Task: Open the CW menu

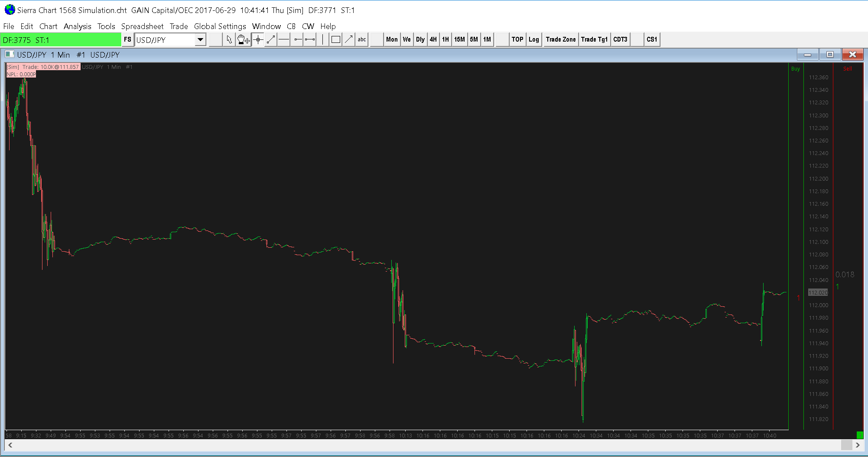Action: pos(308,26)
